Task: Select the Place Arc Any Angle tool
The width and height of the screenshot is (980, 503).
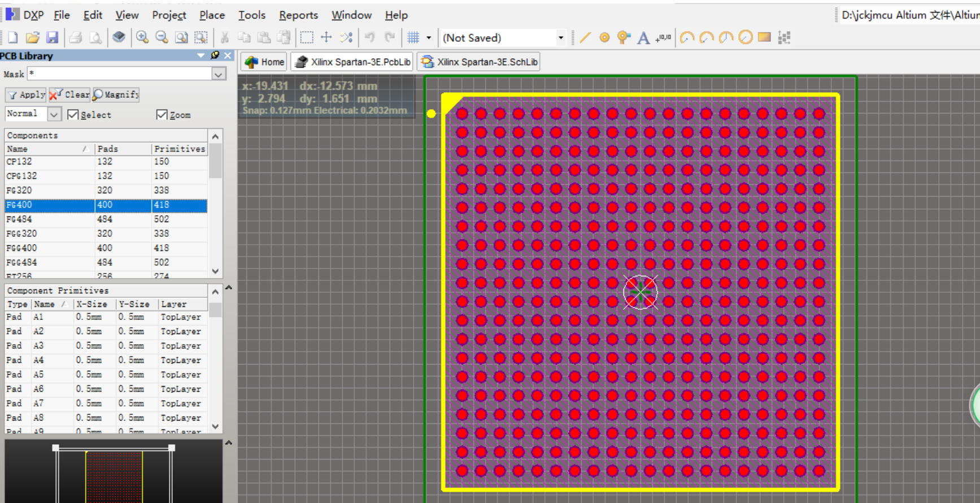Action: click(x=726, y=38)
